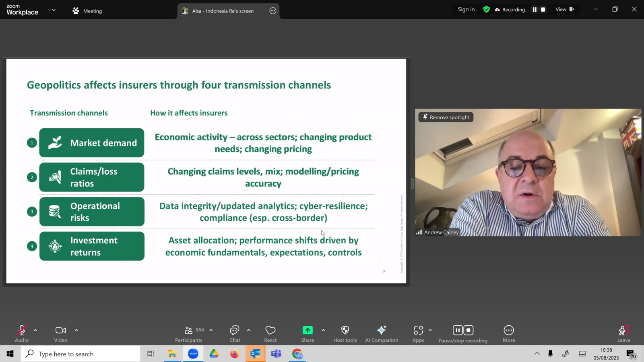Open the More options menu
Screen dimensions: 644x362
pos(509,333)
